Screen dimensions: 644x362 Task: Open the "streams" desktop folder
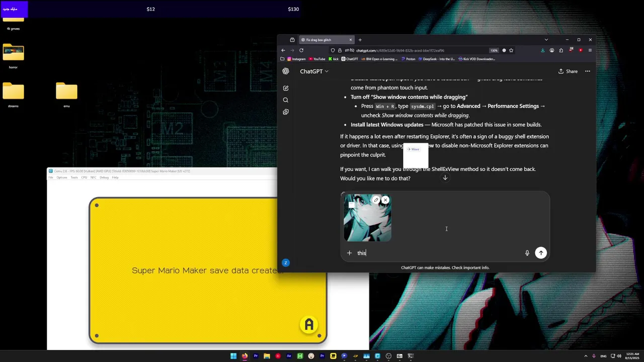click(x=13, y=95)
